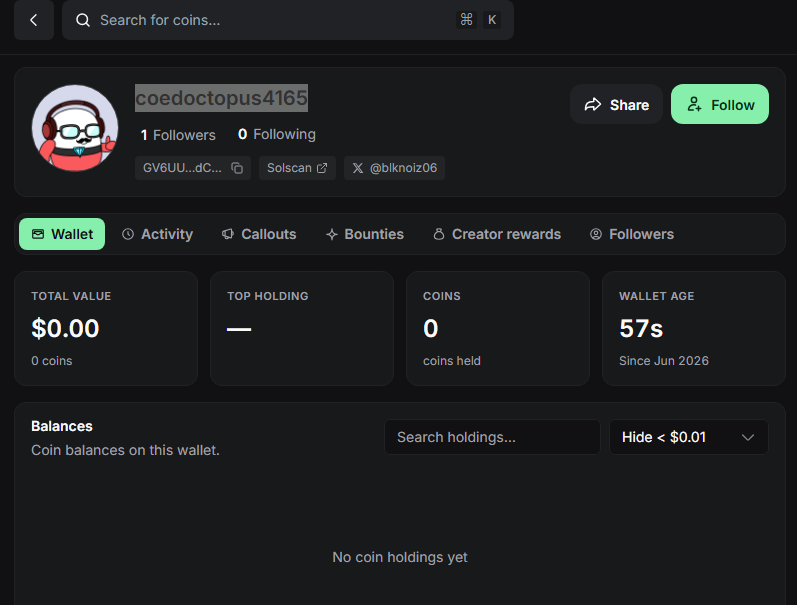The width and height of the screenshot is (797, 605).
Task: Click the coins held label
Action: [452, 361]
